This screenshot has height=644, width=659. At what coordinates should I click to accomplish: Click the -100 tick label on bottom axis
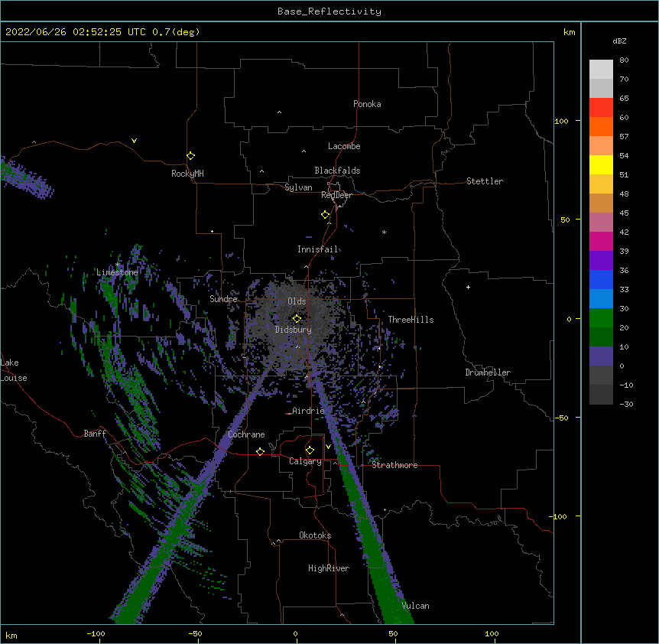click(96, 634)
